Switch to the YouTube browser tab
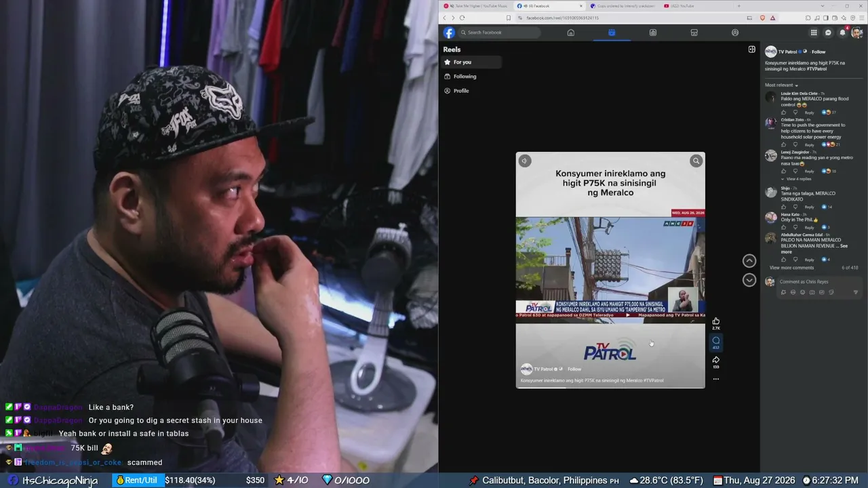Image resolution: width=868 pixels, height=488 pixels. [x=696, y=6]
